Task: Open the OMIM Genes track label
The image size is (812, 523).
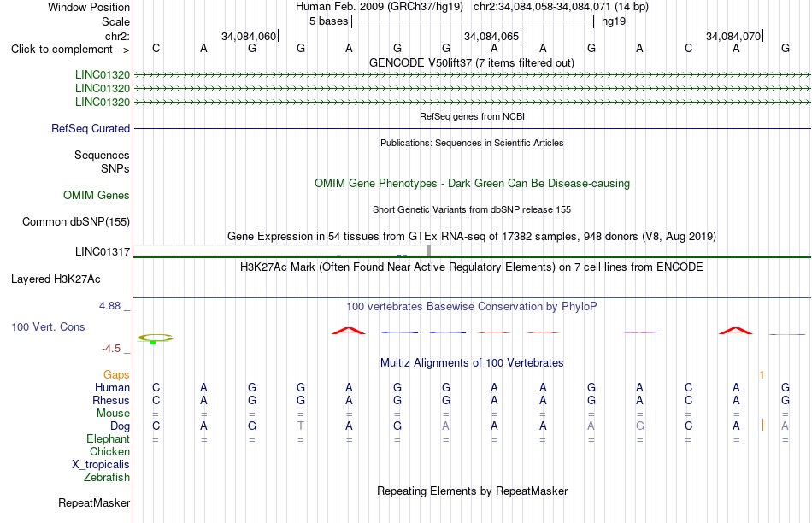Action: click(97, 195)
